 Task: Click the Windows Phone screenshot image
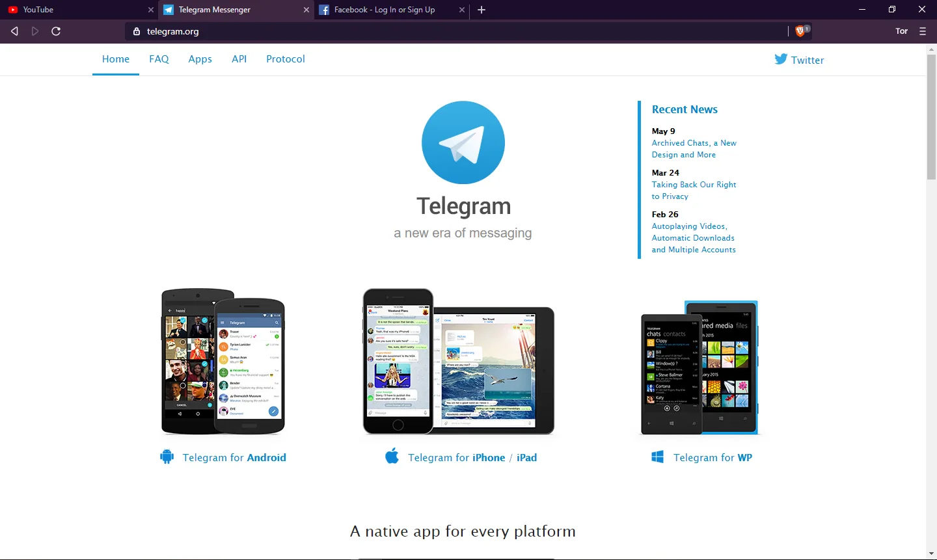tap(699, 367)
